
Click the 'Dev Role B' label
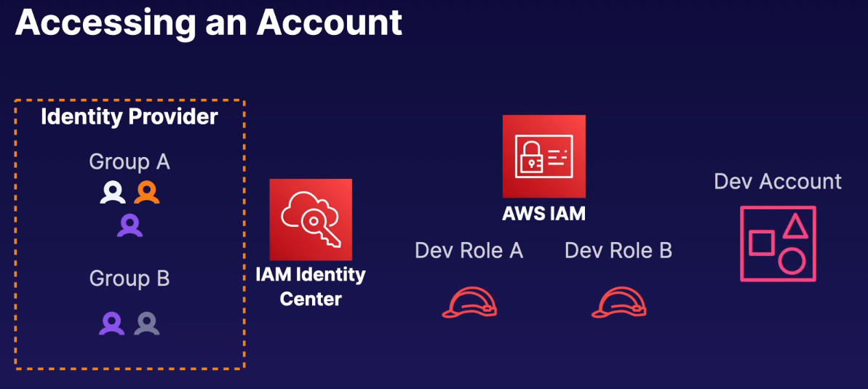[x=618, y=251]
